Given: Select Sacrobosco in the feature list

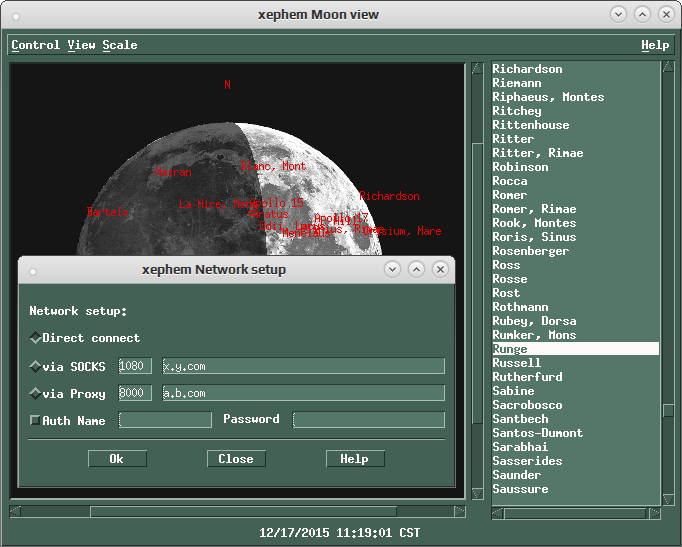Looking at the screenshot, I should (575, 405).
